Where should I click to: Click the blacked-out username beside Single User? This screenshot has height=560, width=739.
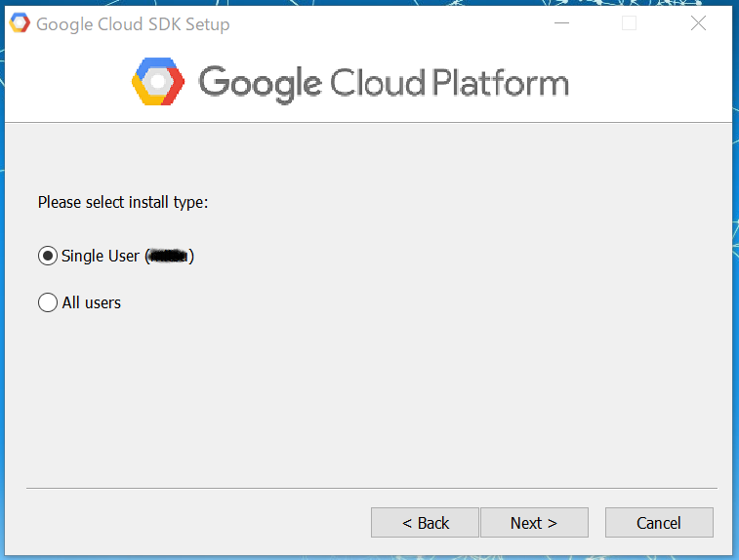[170, 256]
